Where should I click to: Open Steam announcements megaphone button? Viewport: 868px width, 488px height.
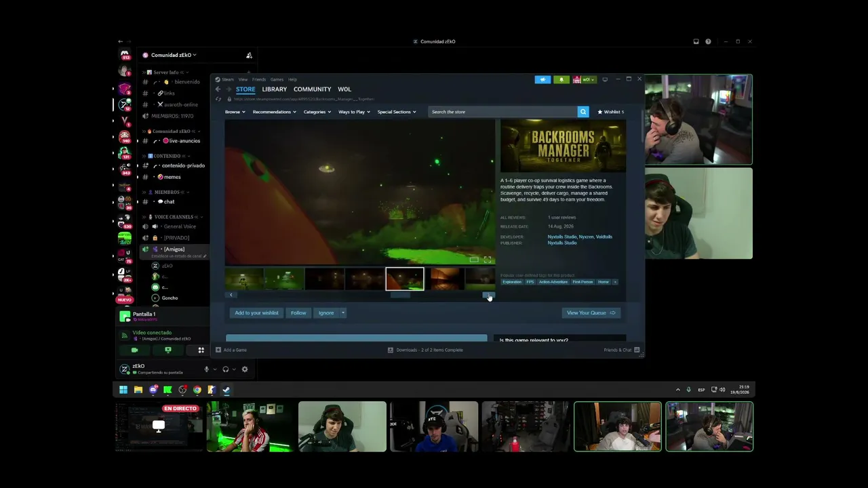[542, 79]
